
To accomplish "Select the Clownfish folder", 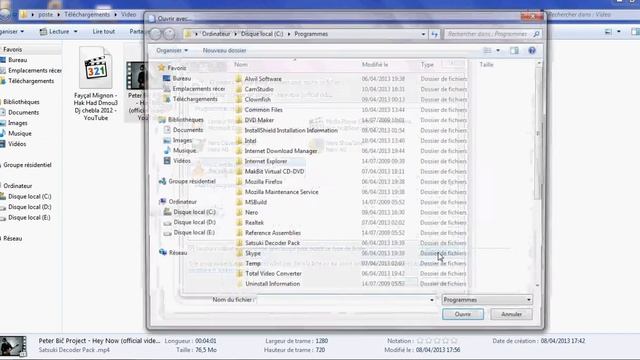I will (258, 99).
